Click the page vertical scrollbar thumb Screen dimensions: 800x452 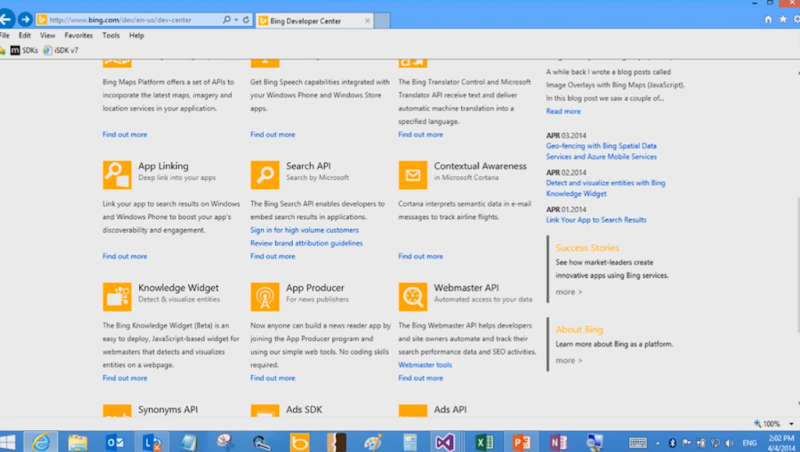click(797, 265)
